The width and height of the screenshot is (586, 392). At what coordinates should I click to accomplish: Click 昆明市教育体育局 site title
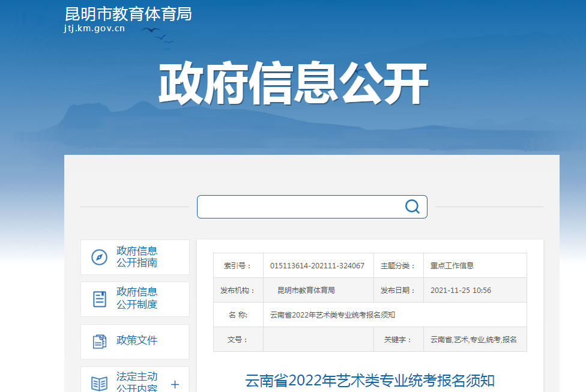click(128, 14)
